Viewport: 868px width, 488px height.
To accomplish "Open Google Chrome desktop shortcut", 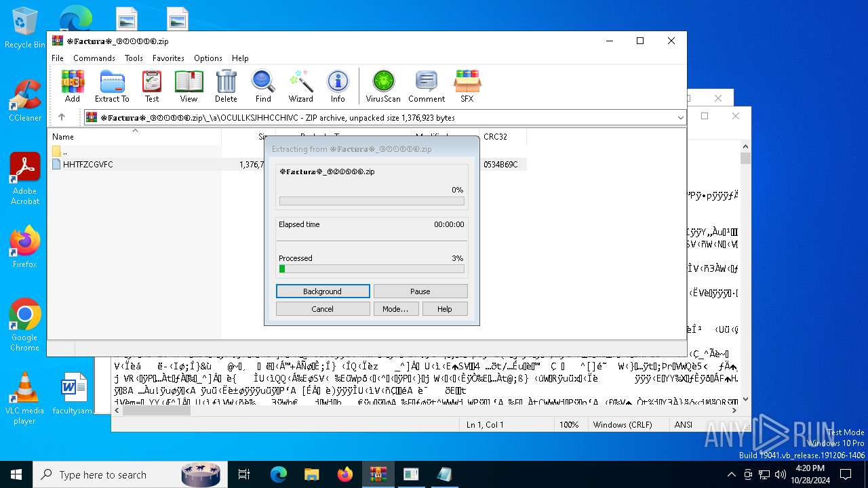I will 25,325.
